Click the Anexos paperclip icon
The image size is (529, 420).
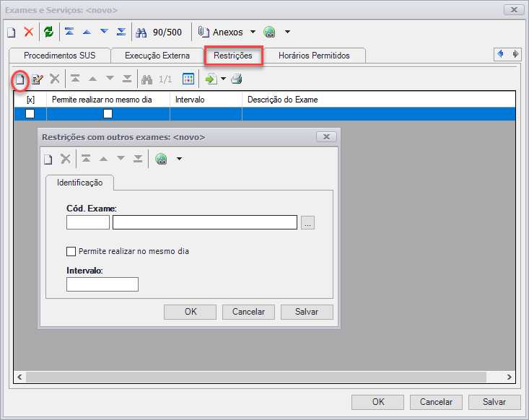[x=203, y=32]
